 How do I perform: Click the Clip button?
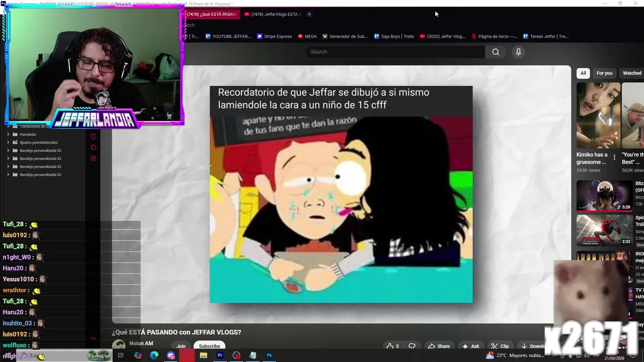tap(500, 346)
